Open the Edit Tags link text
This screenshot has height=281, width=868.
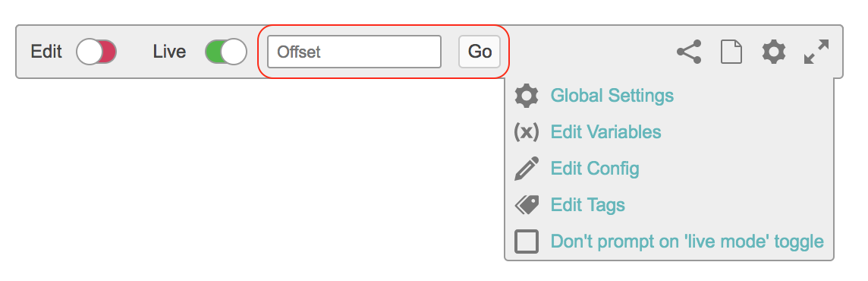[587, 205]
